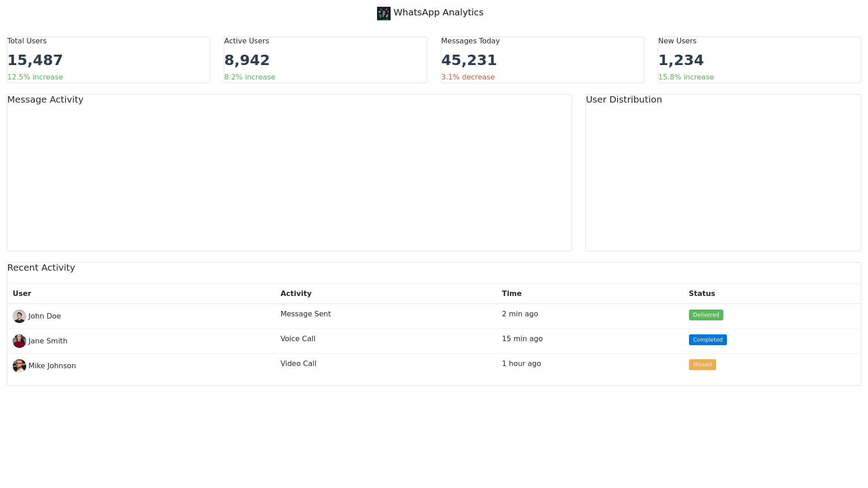Sort by the Activity column header

click(296, 294)
